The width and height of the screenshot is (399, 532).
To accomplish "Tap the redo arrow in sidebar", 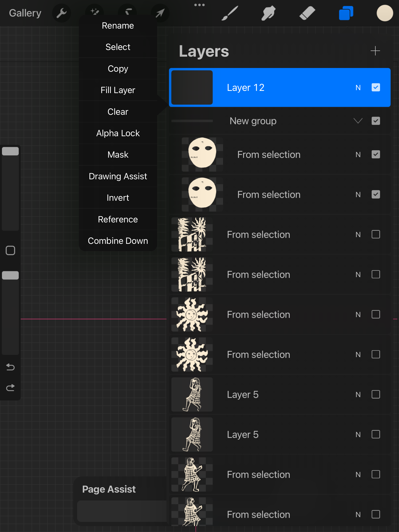I will pyautogui.click(x=10, y=388).
